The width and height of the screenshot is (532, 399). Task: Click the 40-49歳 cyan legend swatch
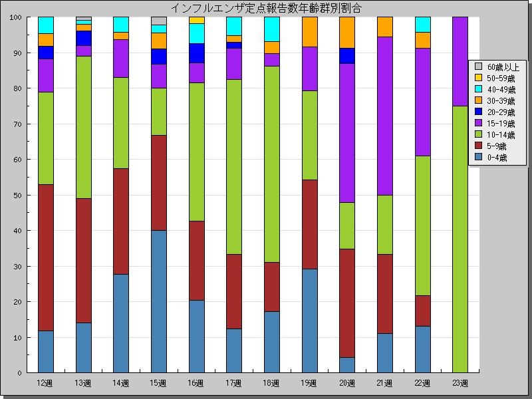click(x=478, y=89)
